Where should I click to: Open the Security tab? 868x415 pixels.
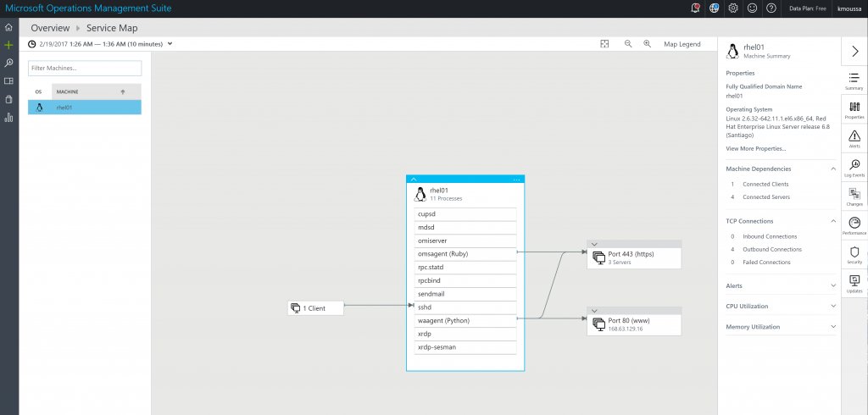[854, 255]
